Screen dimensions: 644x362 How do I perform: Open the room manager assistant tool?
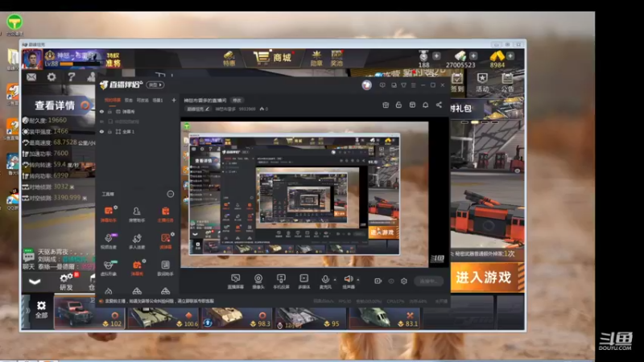[x=136, y=214]
